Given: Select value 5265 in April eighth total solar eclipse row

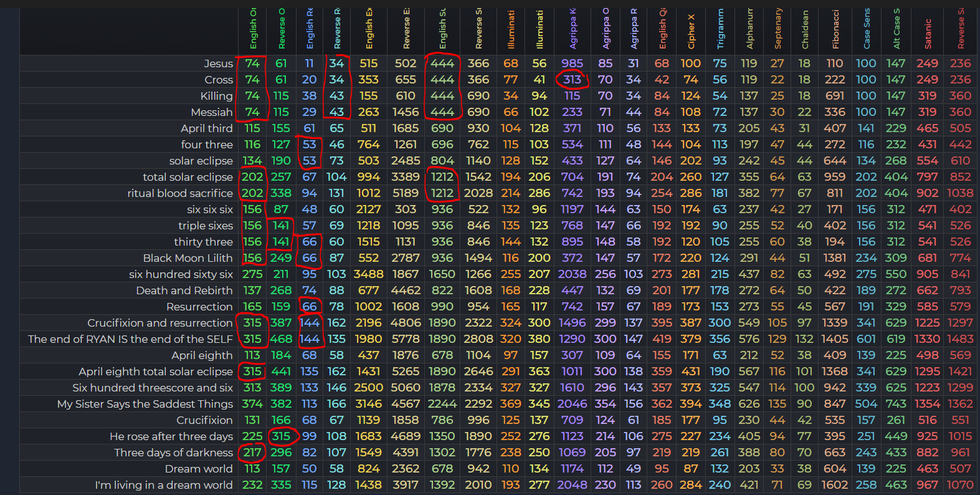Looking at the screenshot, I should point(406,372).
